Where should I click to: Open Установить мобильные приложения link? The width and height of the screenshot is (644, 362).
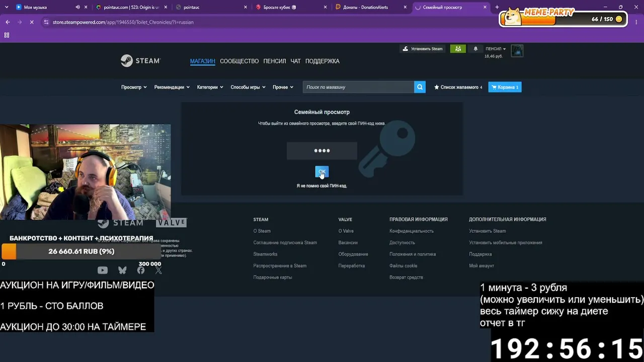click(x=506, y=243)
